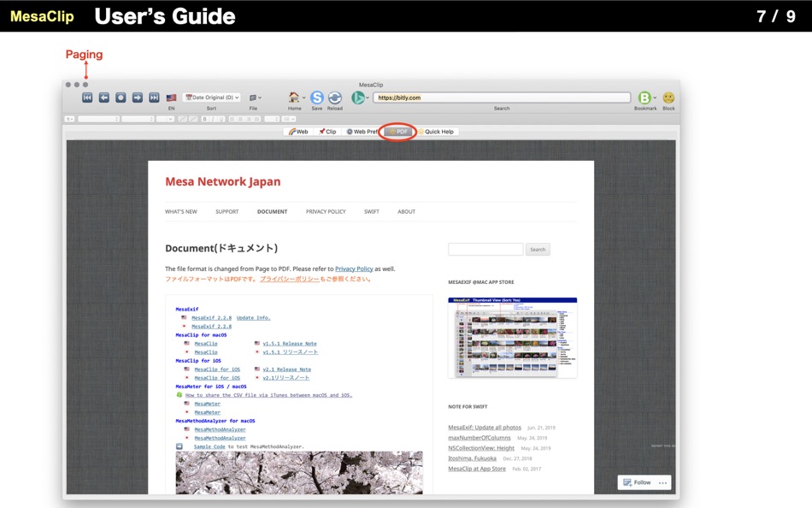This screenshot has width=812, height=508.
Task: Click the Follow button
Action: click(637, 482)
